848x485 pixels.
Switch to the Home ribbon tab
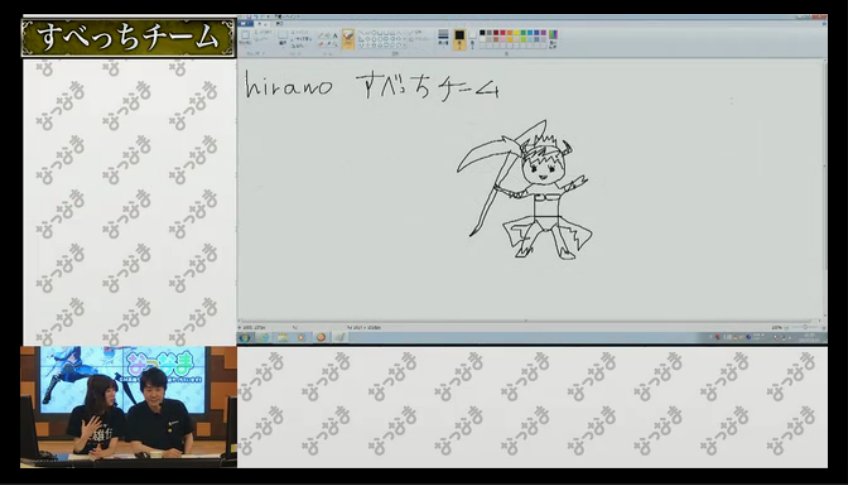coord(262,24)
